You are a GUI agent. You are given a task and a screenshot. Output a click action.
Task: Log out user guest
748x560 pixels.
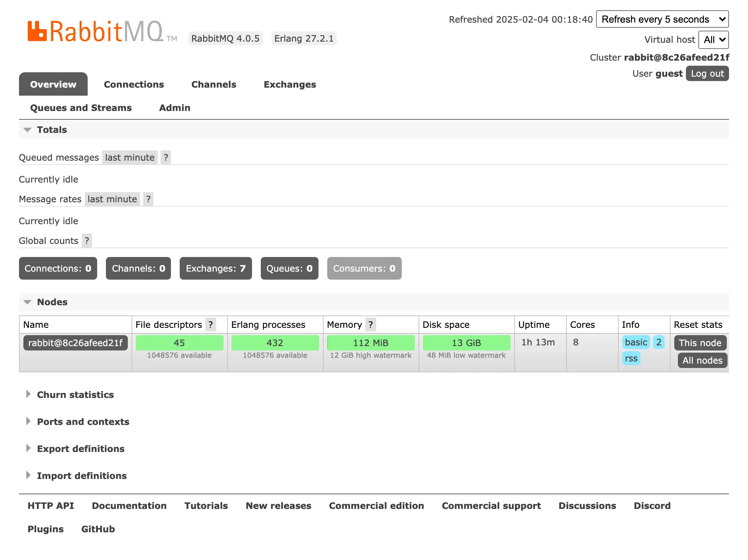pyautogui.click(x=707, y=73)
